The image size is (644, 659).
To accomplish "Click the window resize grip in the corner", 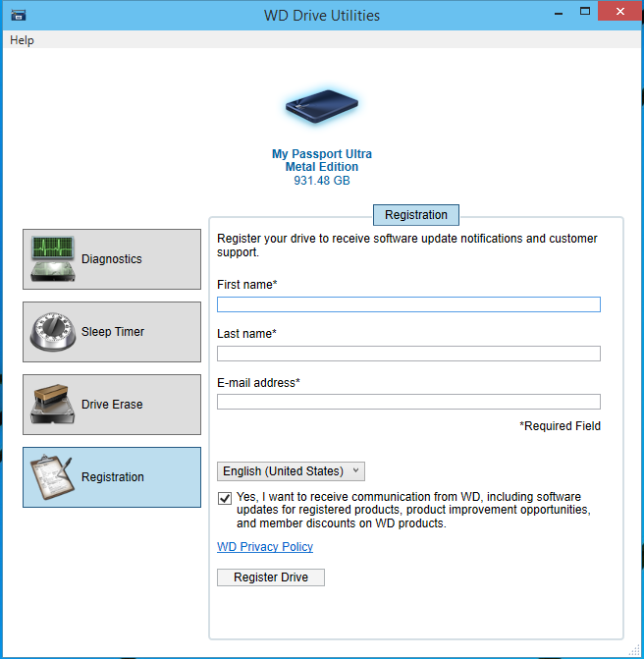I will point(634,650).
